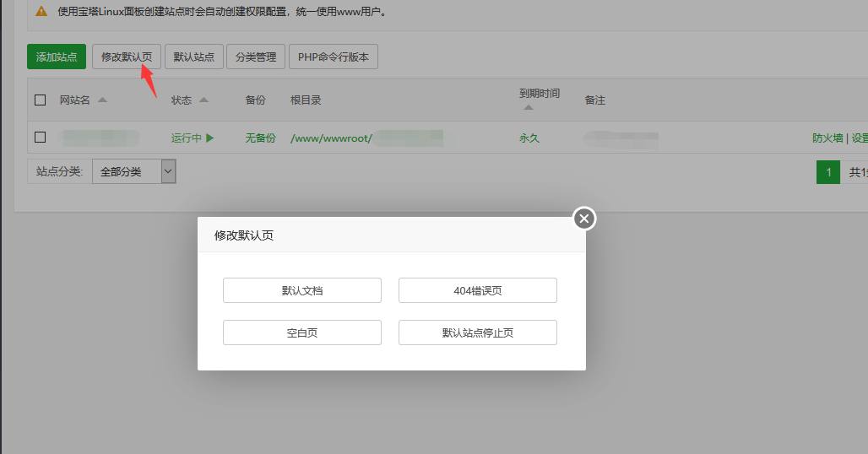Sort by 到期时间 using its arrow
The height and width of the screenshot is (454, 868).
point(529,107)
